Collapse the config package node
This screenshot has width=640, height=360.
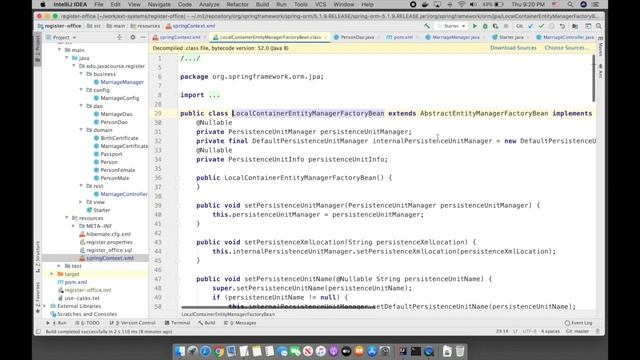tap(81, 90)
